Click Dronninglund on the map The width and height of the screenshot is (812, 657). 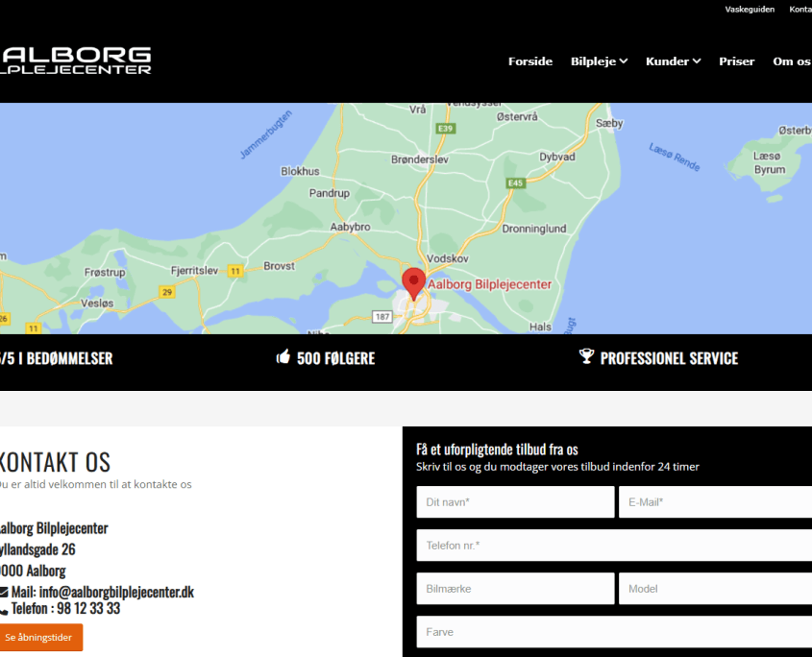(534, 229)
